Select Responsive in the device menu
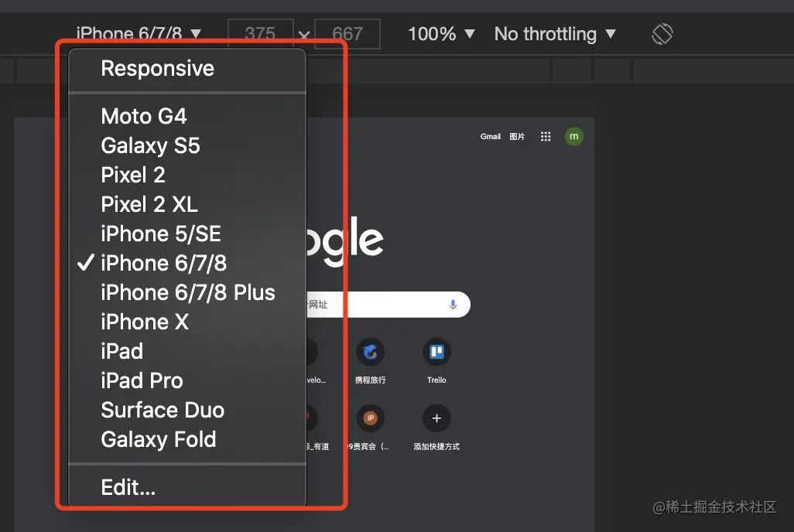Image resolution: width=794 pixels, height=532 pixels. point(187,68)
